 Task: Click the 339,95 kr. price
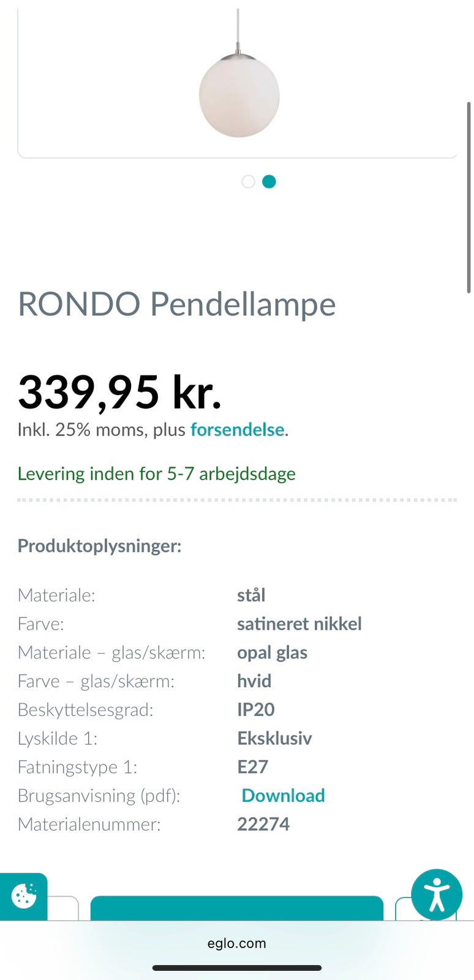(119, 392)
